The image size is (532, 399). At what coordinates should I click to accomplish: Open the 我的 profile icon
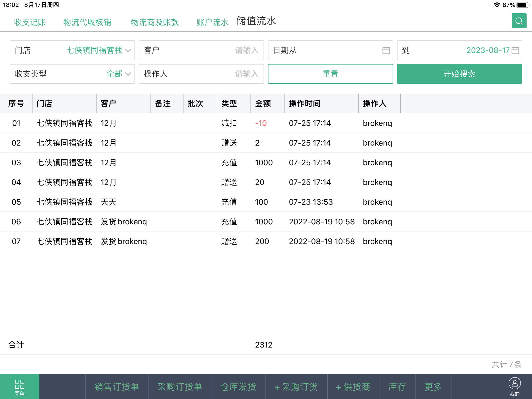tap(515, 387)
